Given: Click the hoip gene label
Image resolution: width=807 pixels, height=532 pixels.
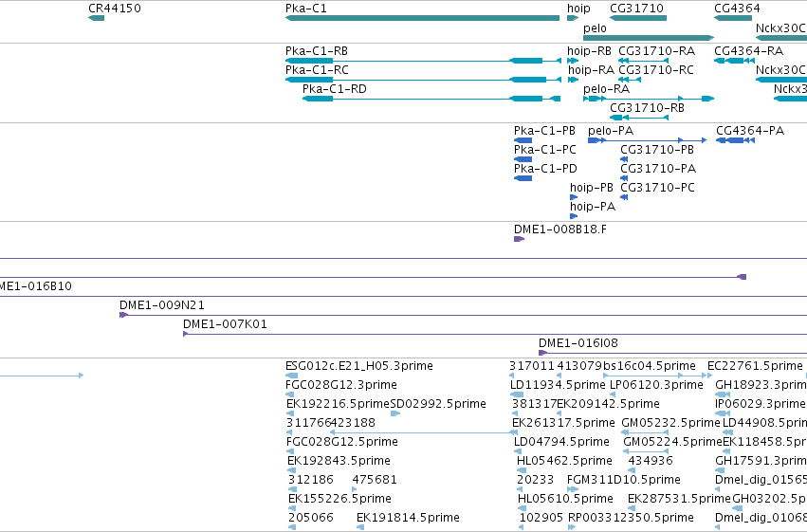Looking at the screenshot, I should pyautogui.click(x=578, y=9).
